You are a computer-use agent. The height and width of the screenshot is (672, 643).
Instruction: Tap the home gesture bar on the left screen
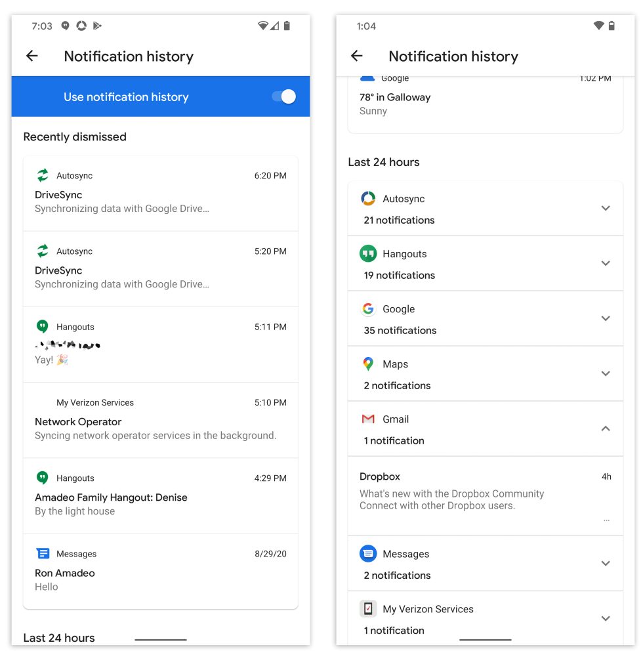click(161, 639)
